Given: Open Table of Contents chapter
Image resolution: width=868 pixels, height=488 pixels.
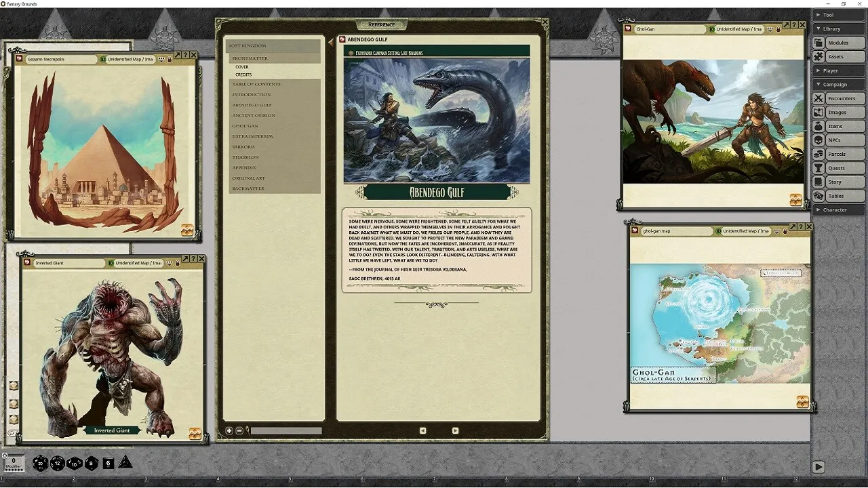Looking at the screenshot, I should point(274,84).
